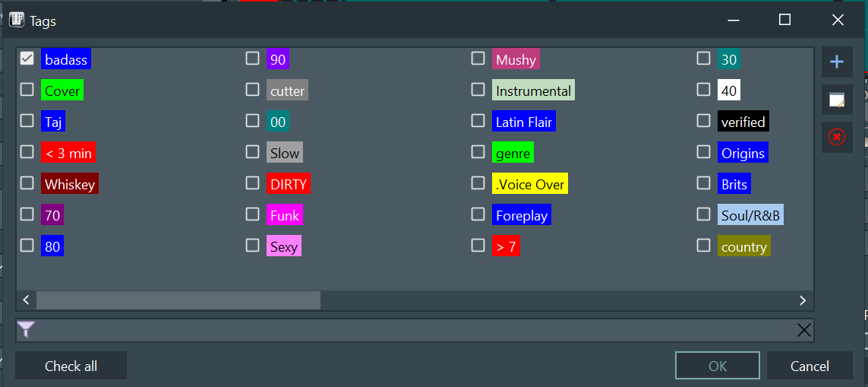Viewport: 868px width, 387px height.
Task: Click the Cancel button
Action: point(810,366)
